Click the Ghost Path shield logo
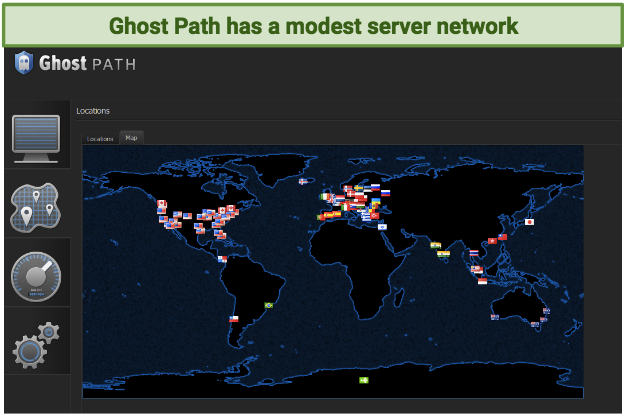 (24, 63)
